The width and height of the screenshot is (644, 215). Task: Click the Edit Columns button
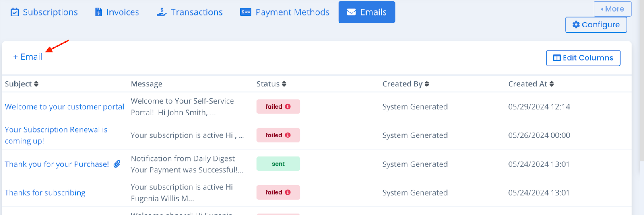583,58
